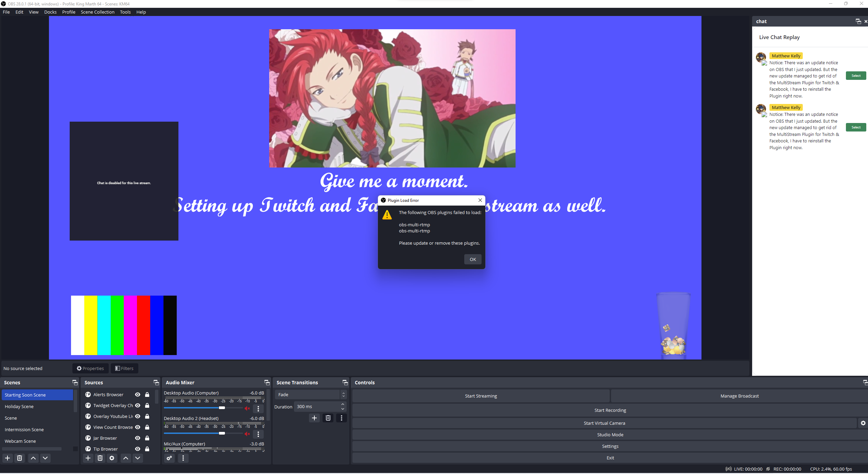Move scene down in Scenes panel
This screenshot has height=474, width=868.
click(x=45, y=458)
